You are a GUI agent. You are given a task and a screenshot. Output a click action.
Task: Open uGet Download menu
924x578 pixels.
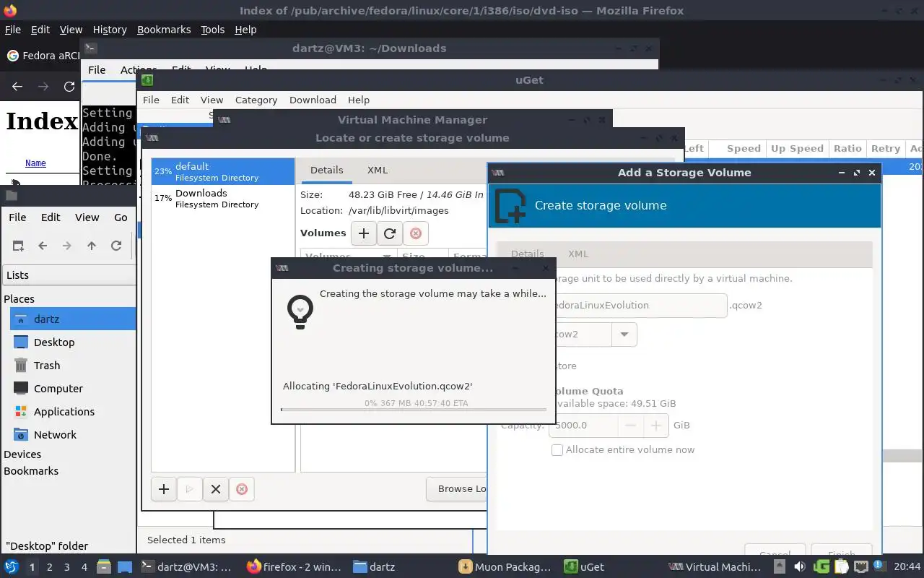(313, 100)
